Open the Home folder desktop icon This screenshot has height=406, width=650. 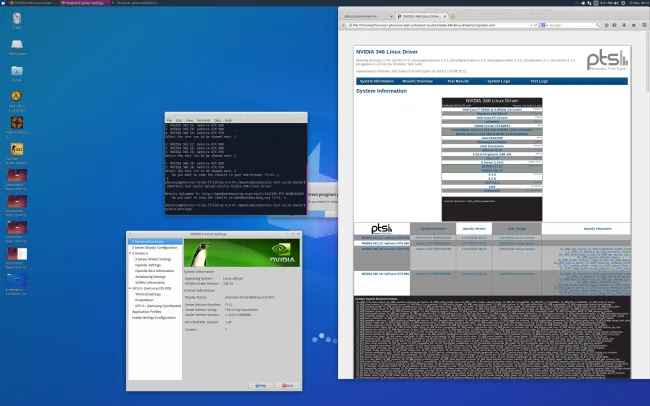pyautogui.click(x=17, y=71)
